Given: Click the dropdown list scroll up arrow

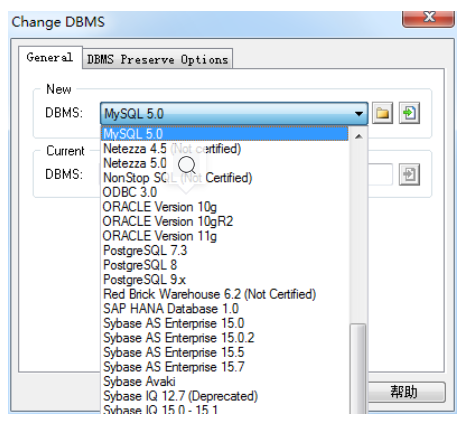Looking at the screenshot, I should coord(359,136).
